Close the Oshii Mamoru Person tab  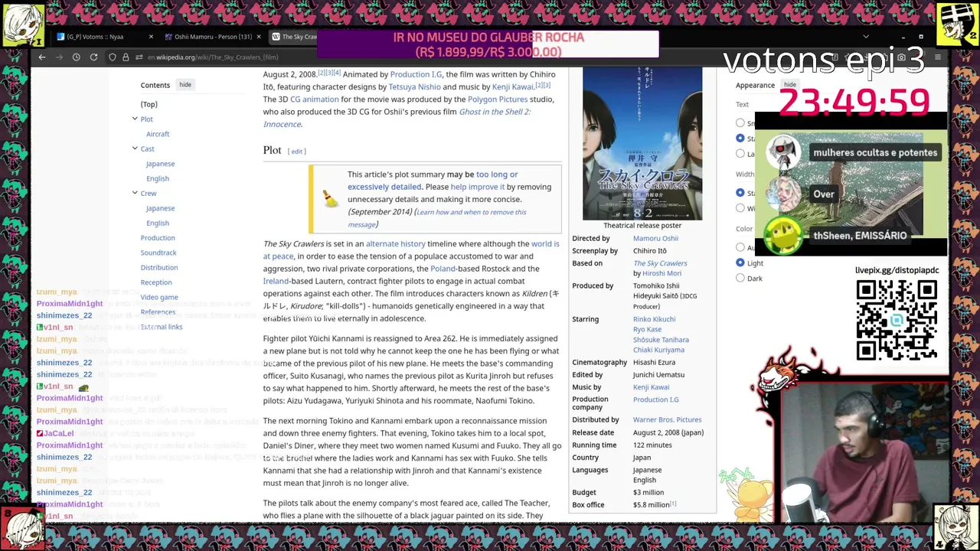pos(258,37)
